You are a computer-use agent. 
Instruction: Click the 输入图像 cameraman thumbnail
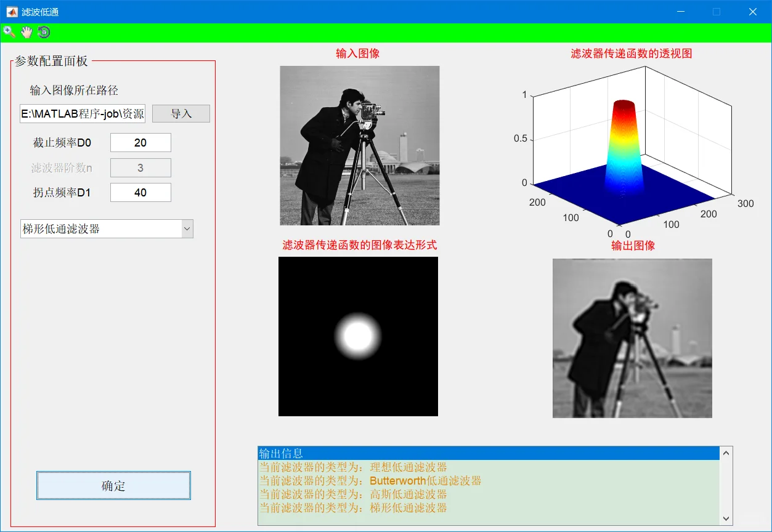pos(360,145)
